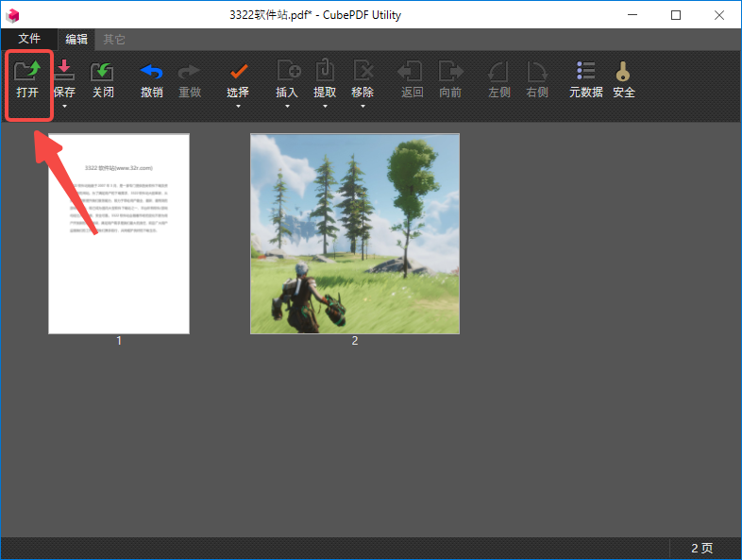Click the Extract (提取) icon
Screen dimensions: 742x560
325,70
